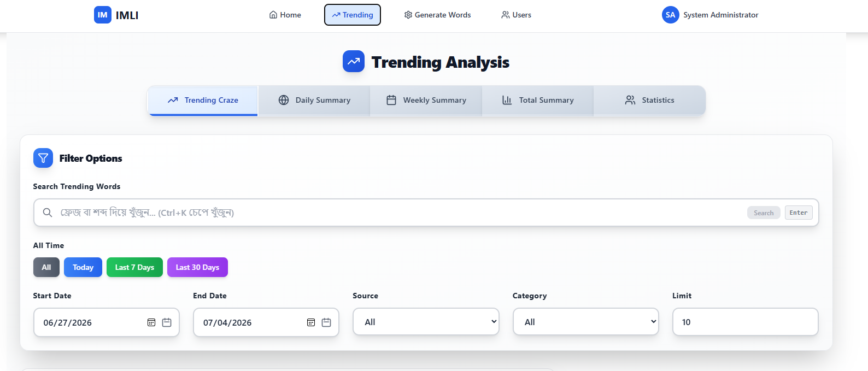Viewport: 868px width, 371px height.
Task: Click the Trending Analysis chart icon
Action: click(354, 61)
